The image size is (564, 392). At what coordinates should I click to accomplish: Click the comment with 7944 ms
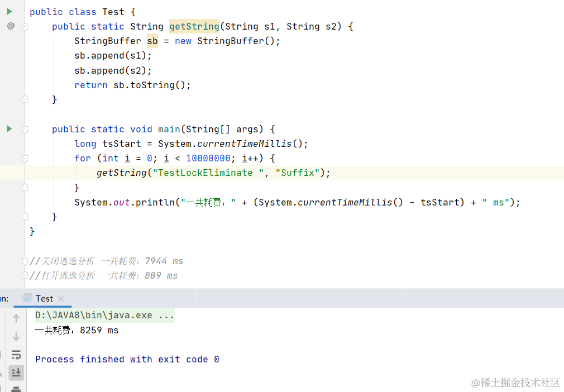(x=107, y=261)
